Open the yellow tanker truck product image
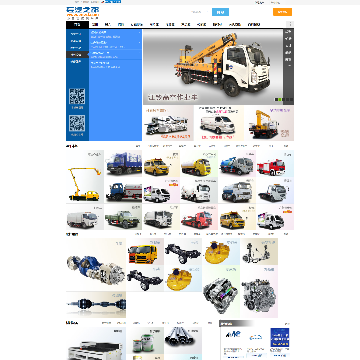This screenshot has height=360, width=360. pos(199,164)
